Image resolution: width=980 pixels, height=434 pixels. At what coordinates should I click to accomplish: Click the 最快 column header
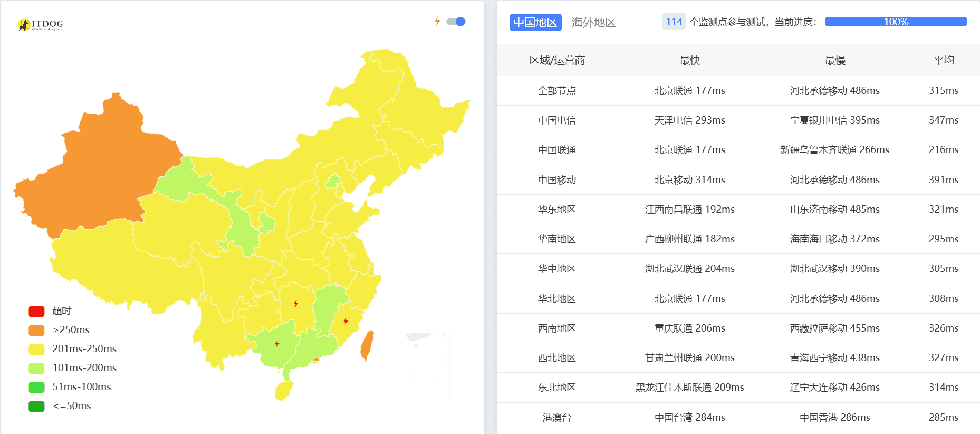[690, 60]
